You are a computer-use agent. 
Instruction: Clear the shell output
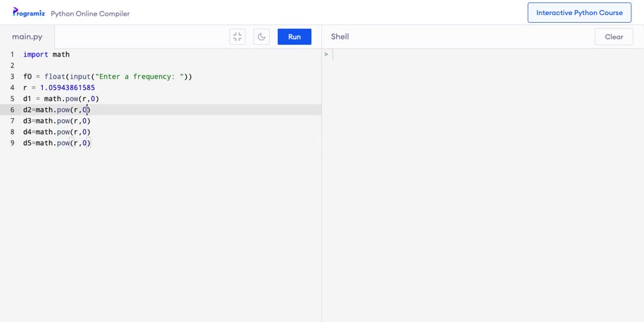(x=614, y=36)
